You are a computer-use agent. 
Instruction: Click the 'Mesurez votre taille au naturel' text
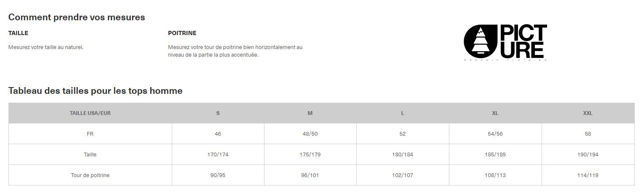(x=46, y=47)
